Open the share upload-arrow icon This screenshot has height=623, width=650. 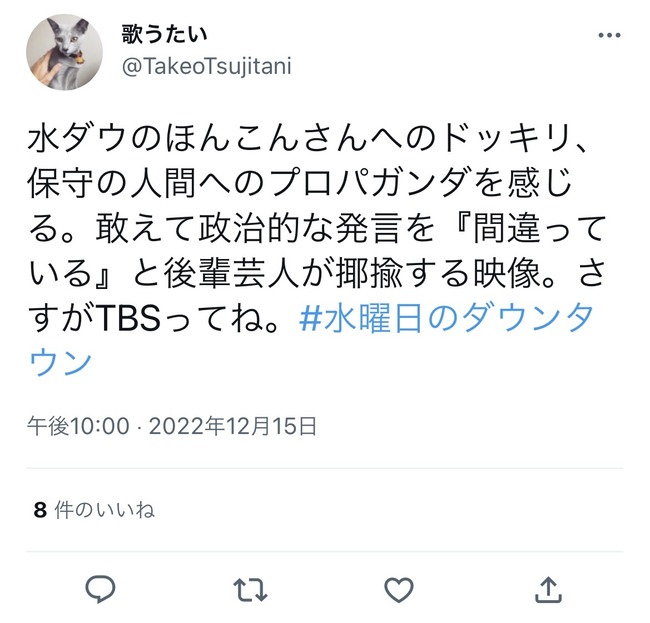click(548, 589)
